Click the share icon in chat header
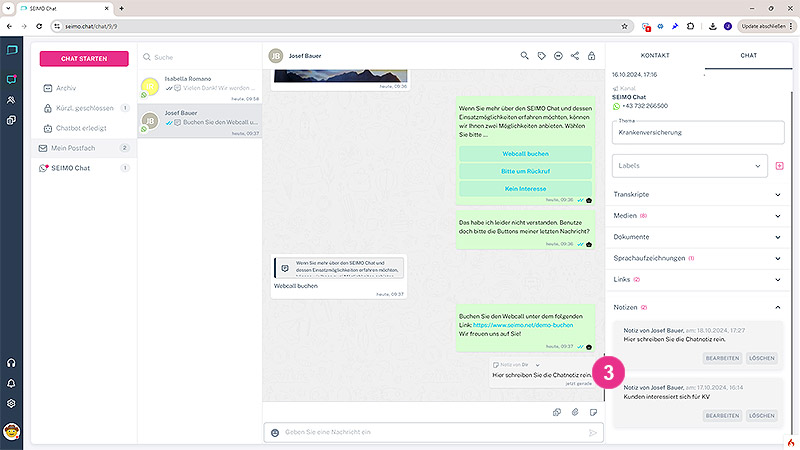Image resolution: width=800 pixels, height=450 pixels. point(575,56)
